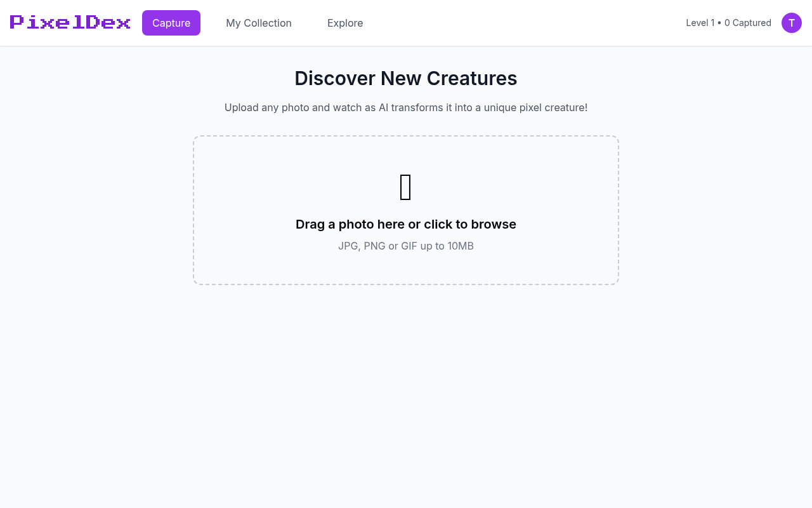The height and width of the screenshot is (508, 812).
Task: Click the JPG, PNG or GIF hint text
Action: click(405, 246)
